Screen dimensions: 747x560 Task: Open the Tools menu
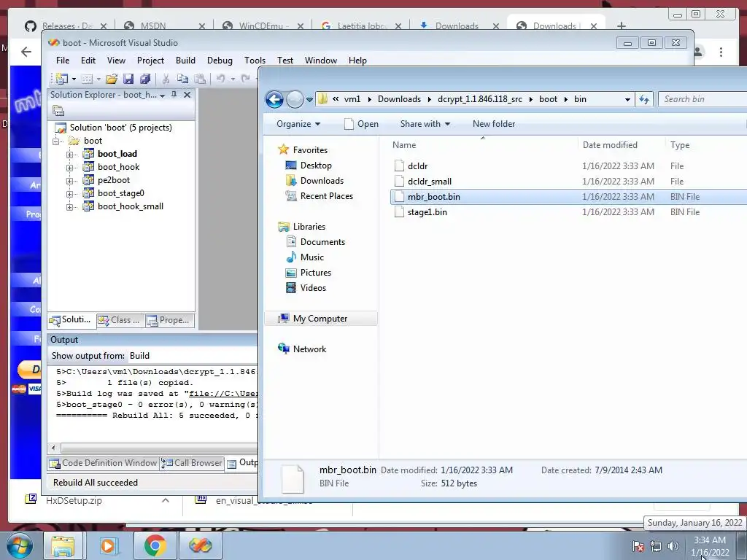(255, 61)
